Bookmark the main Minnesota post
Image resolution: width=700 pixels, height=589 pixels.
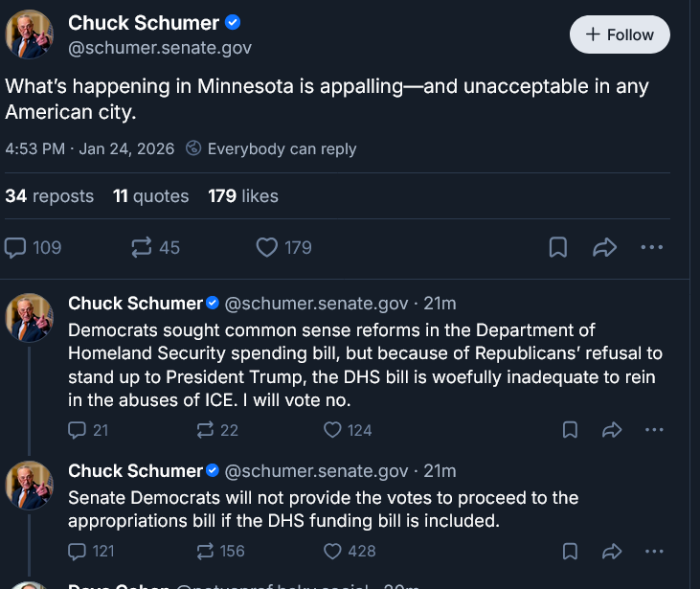pos(557,247)
